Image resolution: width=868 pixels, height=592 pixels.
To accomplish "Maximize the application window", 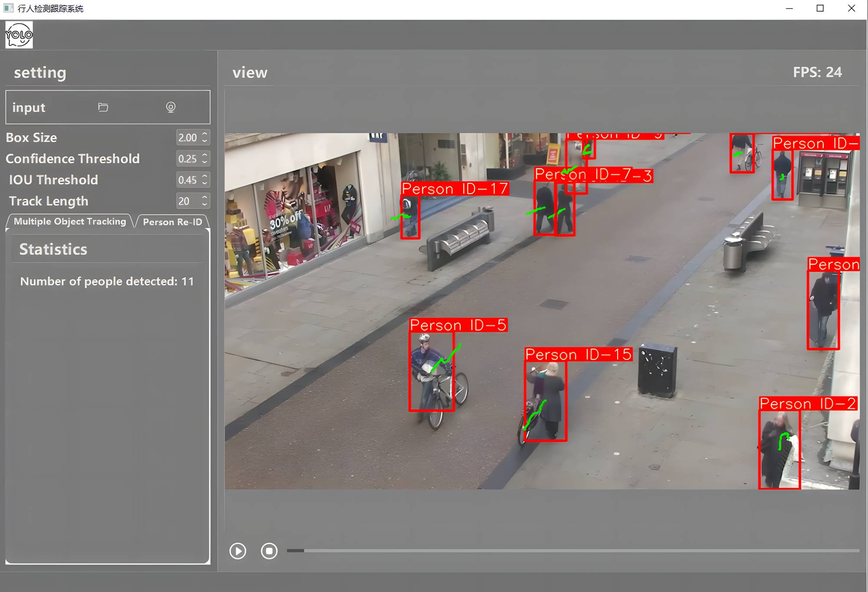I will (x=820, y=8).
